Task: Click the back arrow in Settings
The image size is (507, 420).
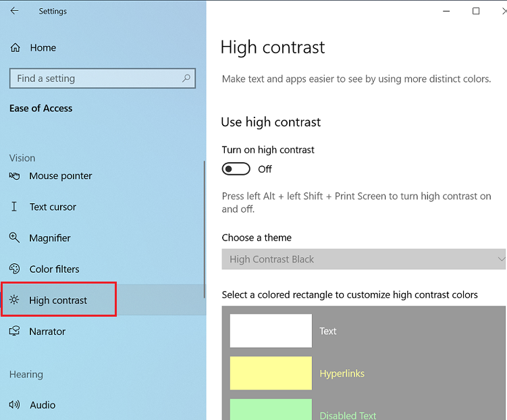Action: [x=14, y=11]
